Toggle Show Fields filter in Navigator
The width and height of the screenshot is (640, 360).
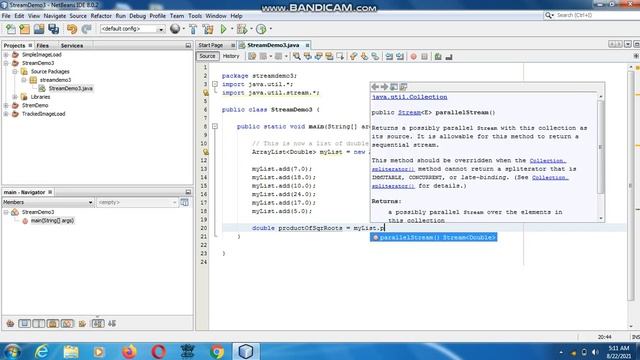pyautogui.click(x=24, y=324)
